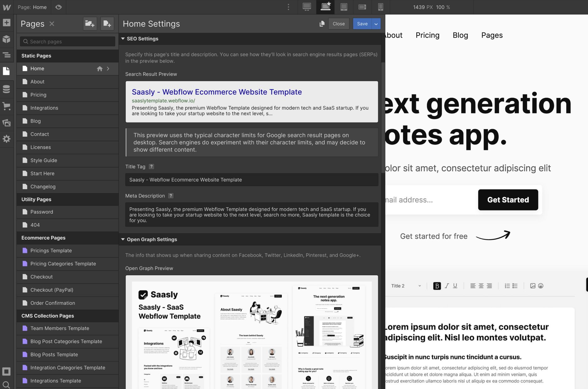Open the Add Elements panel
This screenshot has height=389, width=588.
tap(7, 23)
